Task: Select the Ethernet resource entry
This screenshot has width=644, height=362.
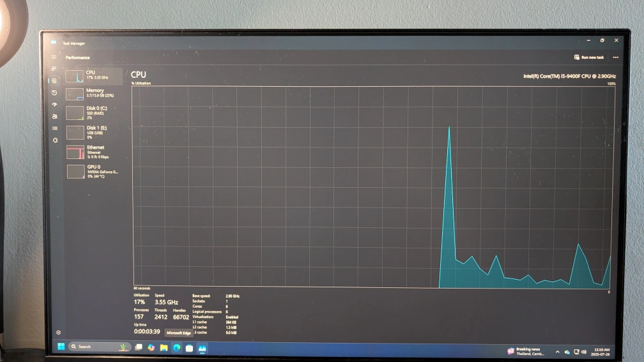Action: tap(93, 151)
